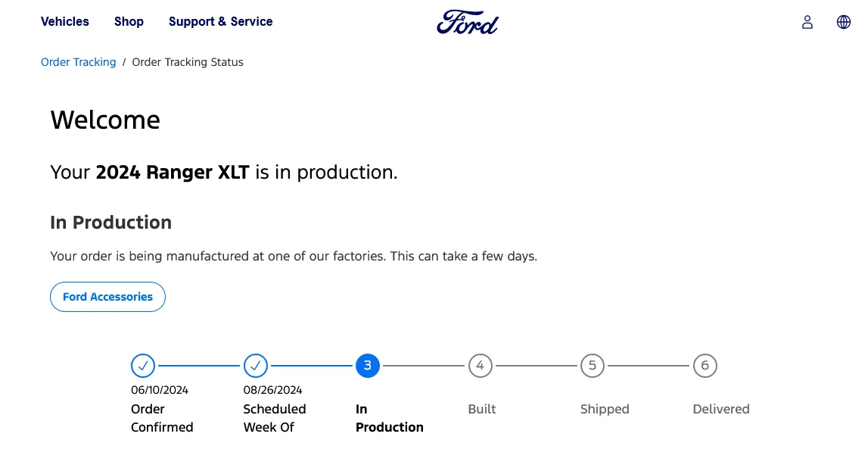Open the Support & Service menu
The image size is (868, 471).
[220, 22]
